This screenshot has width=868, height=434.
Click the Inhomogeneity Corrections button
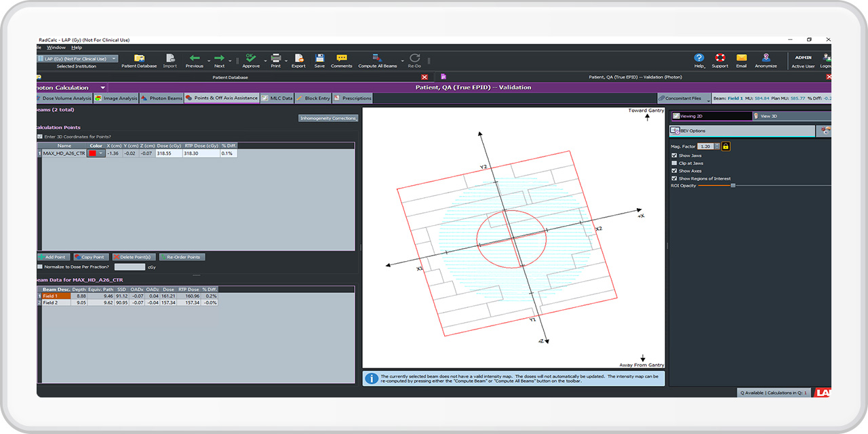(329, 117)
